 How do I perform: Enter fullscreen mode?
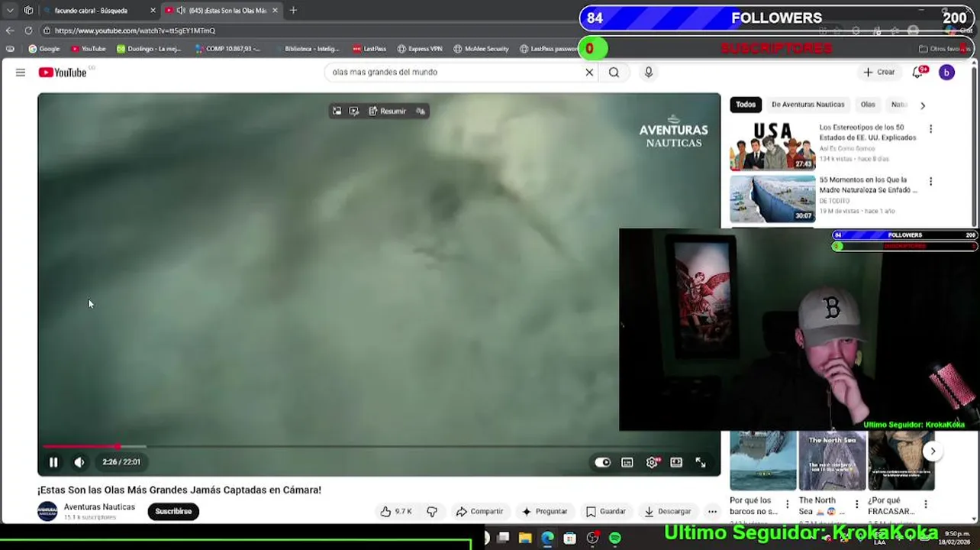701,462
